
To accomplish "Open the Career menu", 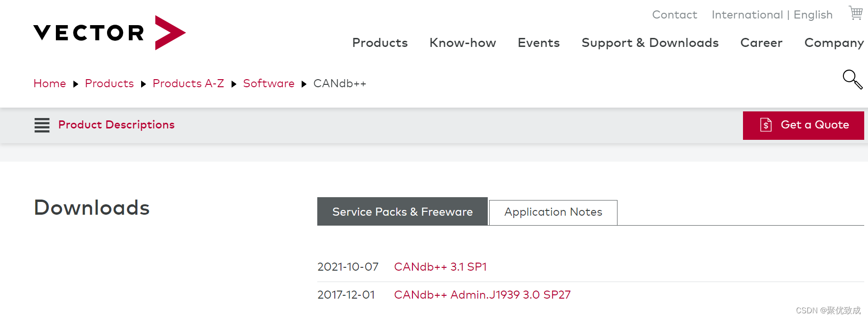I will [x=761, y=43].
